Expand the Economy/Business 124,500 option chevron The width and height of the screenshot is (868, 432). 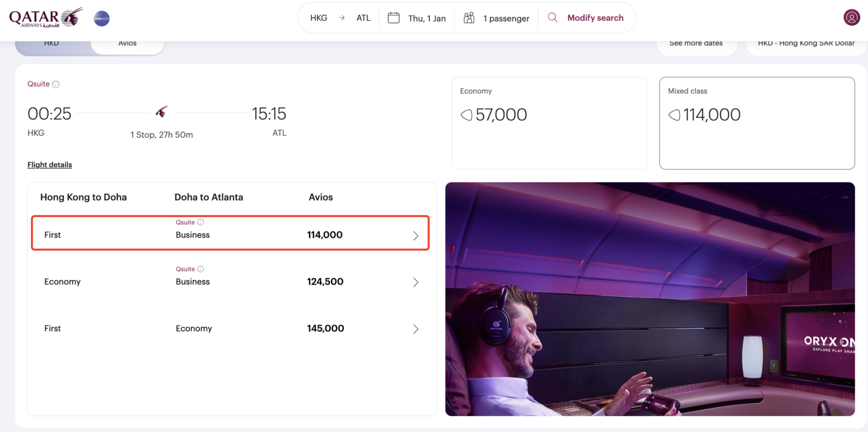point(416,282)
